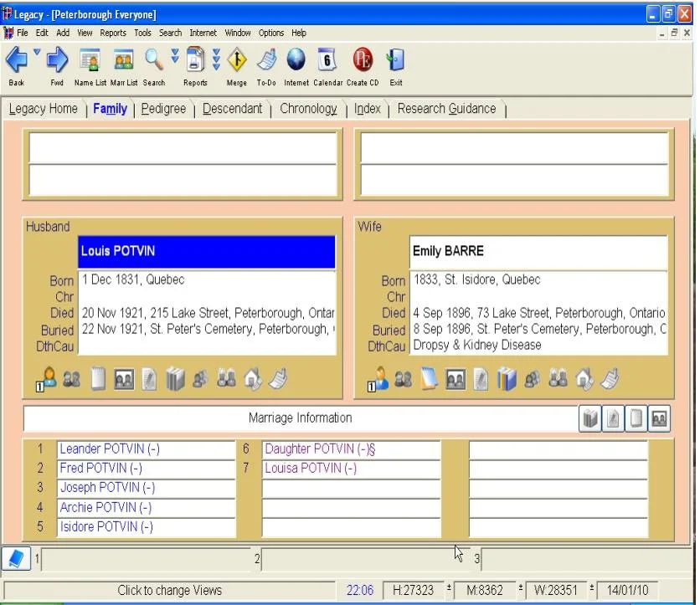Select child Archie POTVIN
This screenshot has height=605, width=700.
[146, 507]
